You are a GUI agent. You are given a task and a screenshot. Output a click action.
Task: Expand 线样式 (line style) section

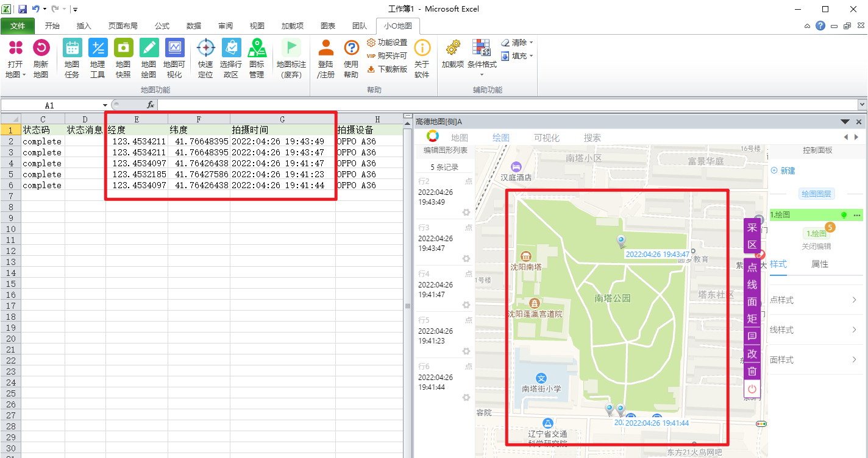click(x=816, y=330)
